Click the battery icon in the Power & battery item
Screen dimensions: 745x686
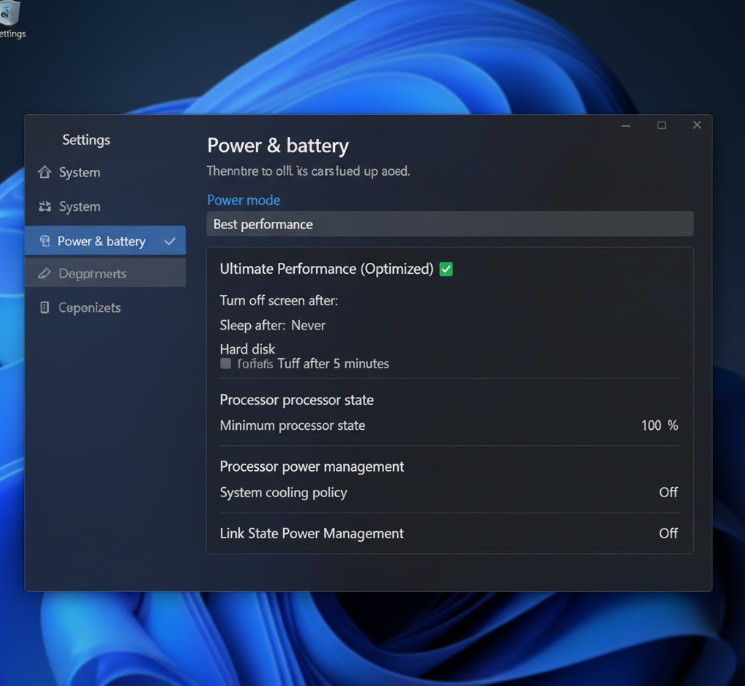pyautogui.click(x=44, y=241)
